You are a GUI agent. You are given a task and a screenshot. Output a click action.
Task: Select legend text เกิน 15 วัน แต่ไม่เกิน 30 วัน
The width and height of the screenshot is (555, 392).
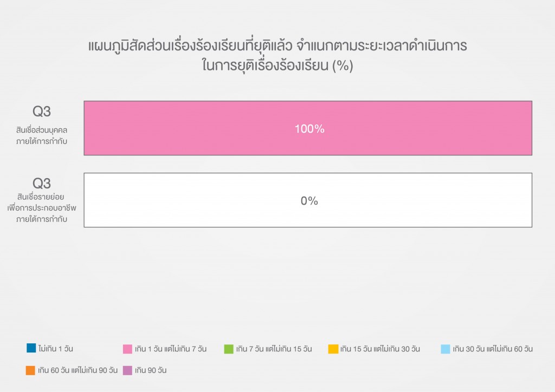(x=380, y=349)
